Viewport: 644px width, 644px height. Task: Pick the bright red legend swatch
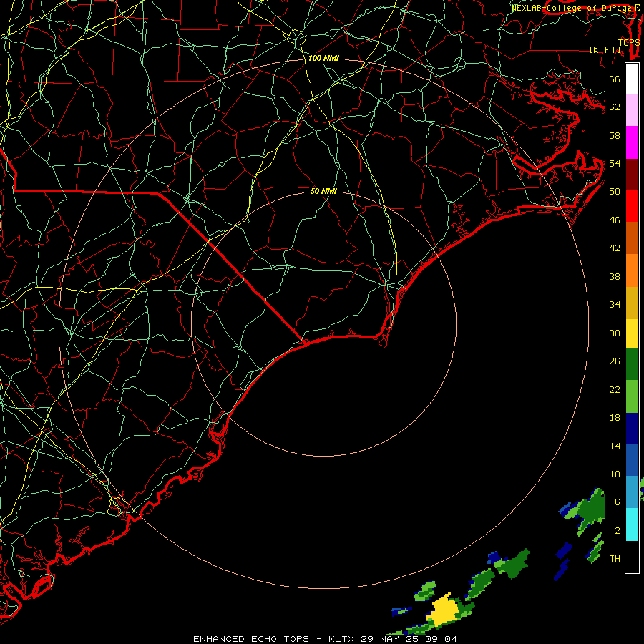click(632, 206)
